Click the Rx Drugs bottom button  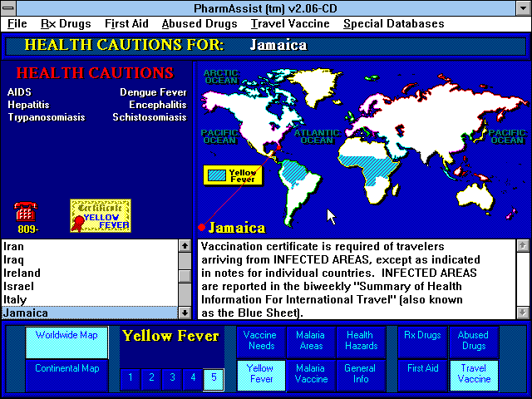click(x=422, y=342)
